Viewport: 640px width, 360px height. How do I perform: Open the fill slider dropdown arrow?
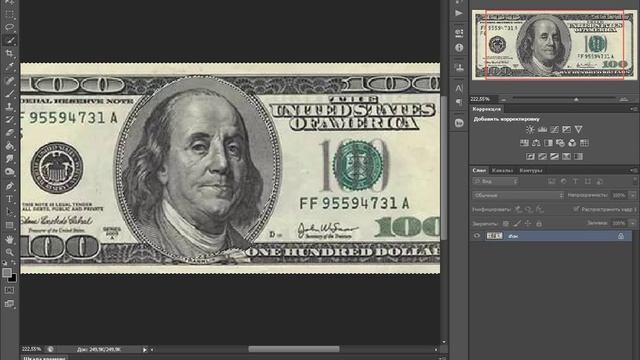click(633, 223)
